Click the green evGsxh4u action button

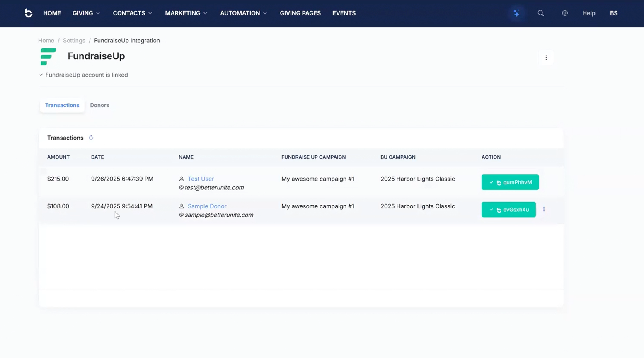(x=508, y=210)
